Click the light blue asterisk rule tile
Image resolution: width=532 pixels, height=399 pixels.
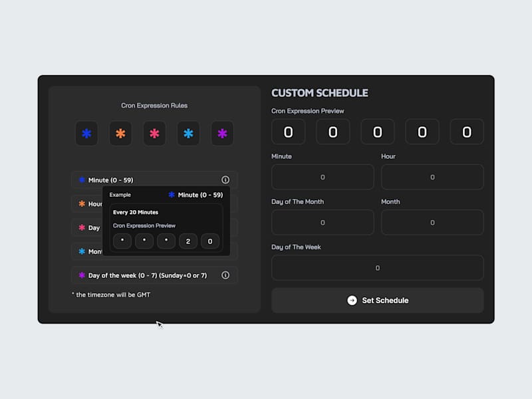click(188, 134)
